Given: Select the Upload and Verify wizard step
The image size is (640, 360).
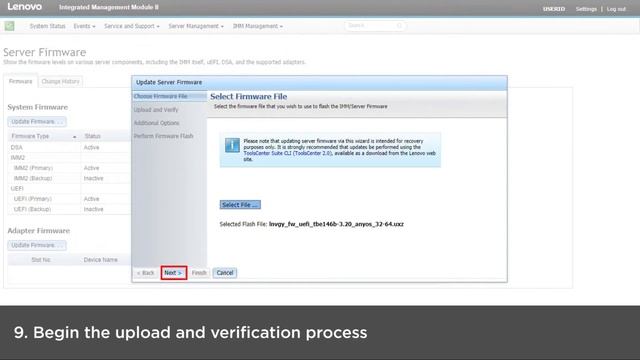Looking at the screenshot, I should tap(156, 110).
